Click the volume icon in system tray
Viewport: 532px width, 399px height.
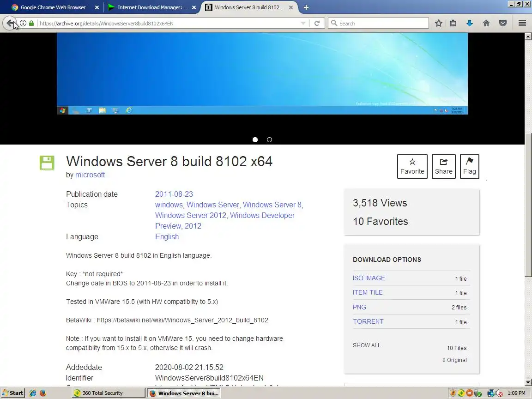click(499, 393)
